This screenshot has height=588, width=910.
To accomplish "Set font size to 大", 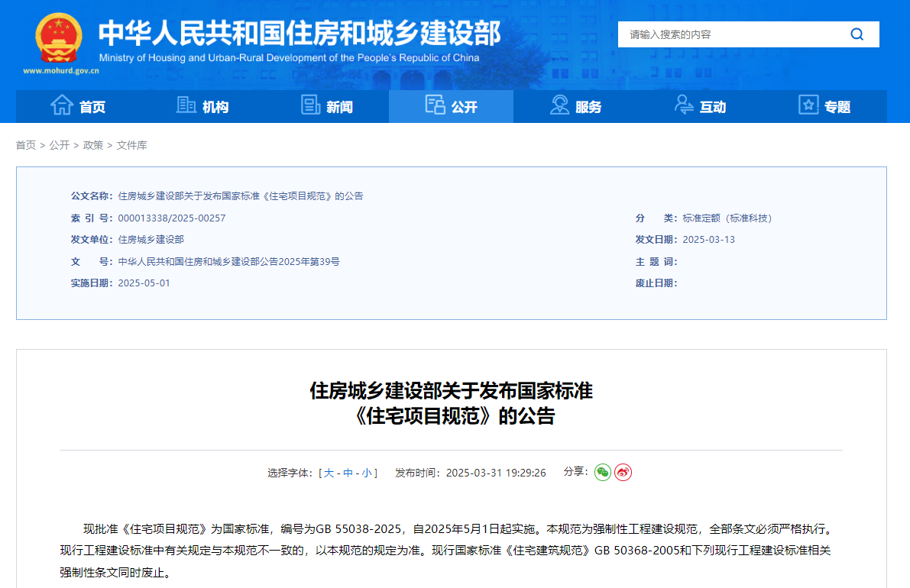I will [x=329, y=473].
